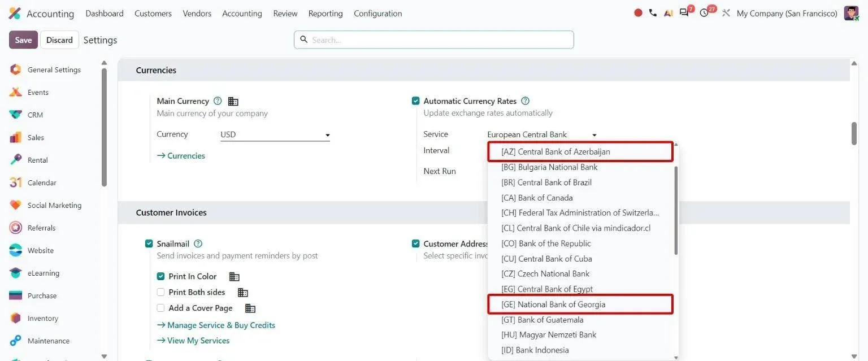The image size is (868, 361).
Task: Choose [ID] Bank Indonesia option
Action: (580, 350)
